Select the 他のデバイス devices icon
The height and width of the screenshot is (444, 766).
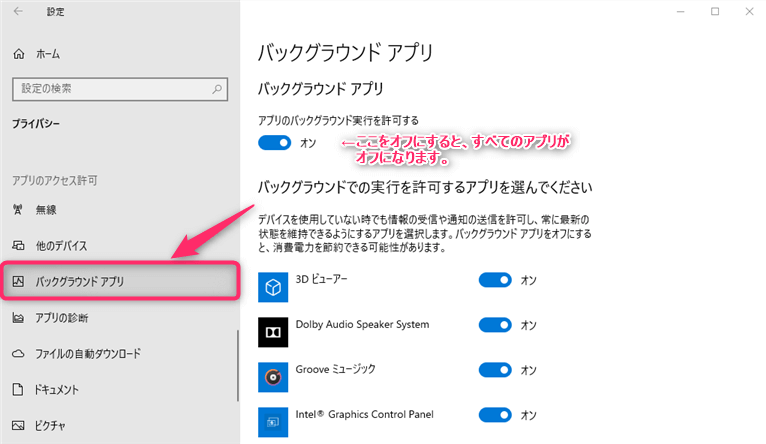(18, 245)
